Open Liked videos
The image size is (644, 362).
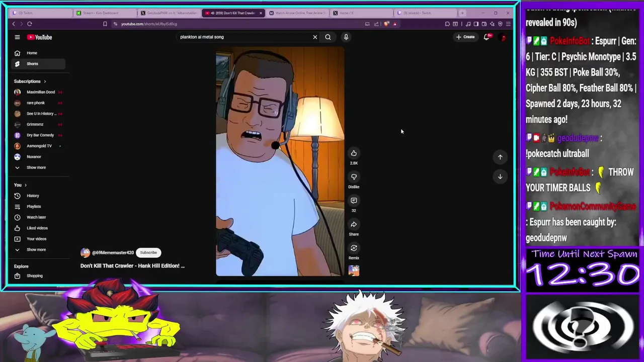38,228
